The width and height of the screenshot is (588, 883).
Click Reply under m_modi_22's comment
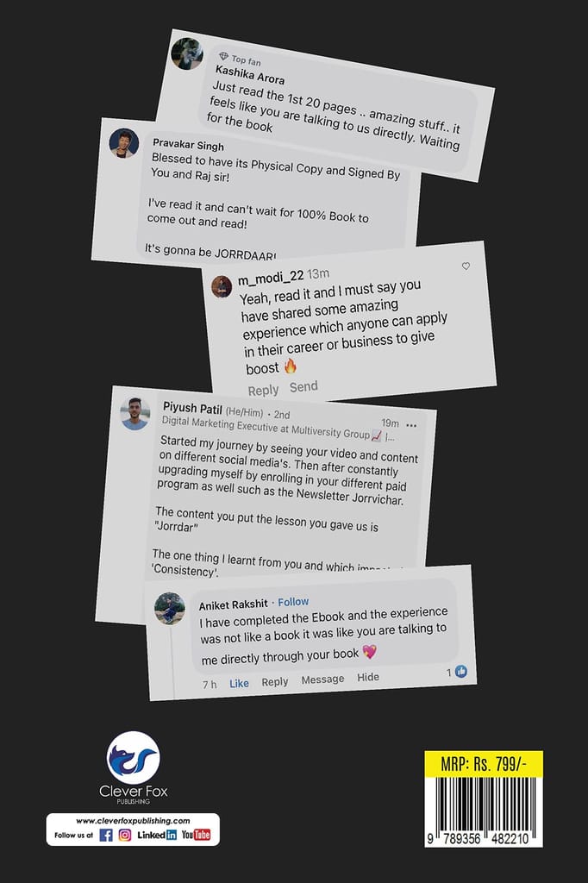(263, 390)
